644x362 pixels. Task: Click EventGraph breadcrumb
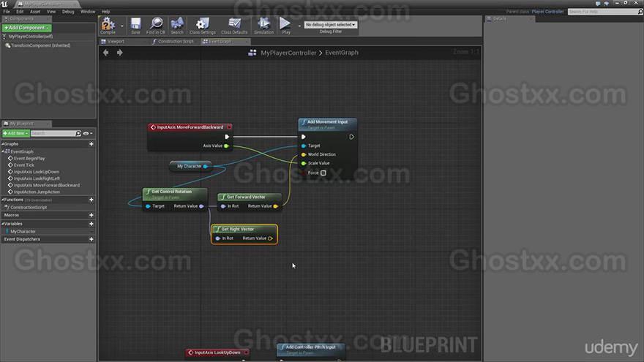coord(342,53)
